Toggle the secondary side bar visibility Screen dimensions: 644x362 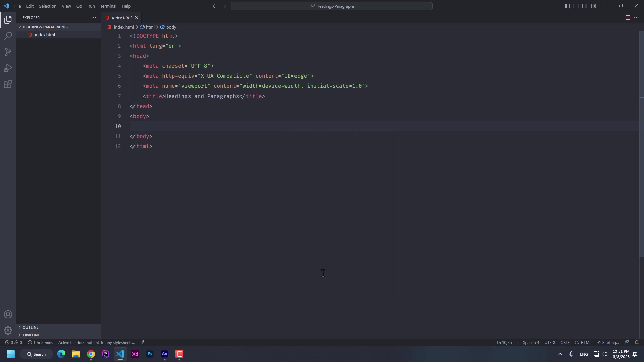(x=585, y=6)
